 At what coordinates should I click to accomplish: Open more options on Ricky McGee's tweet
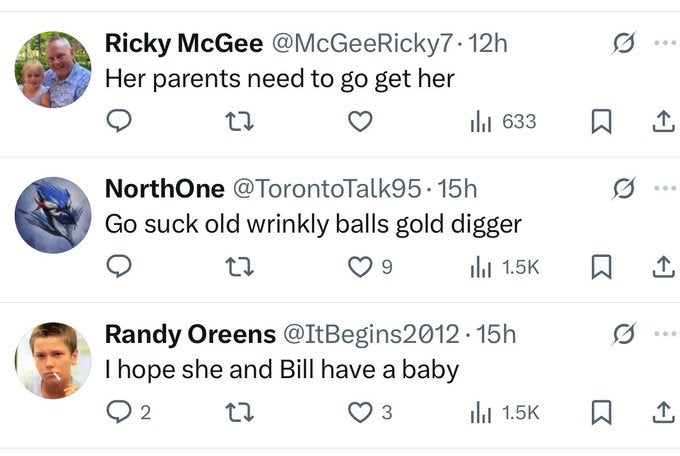coord(661,44)
